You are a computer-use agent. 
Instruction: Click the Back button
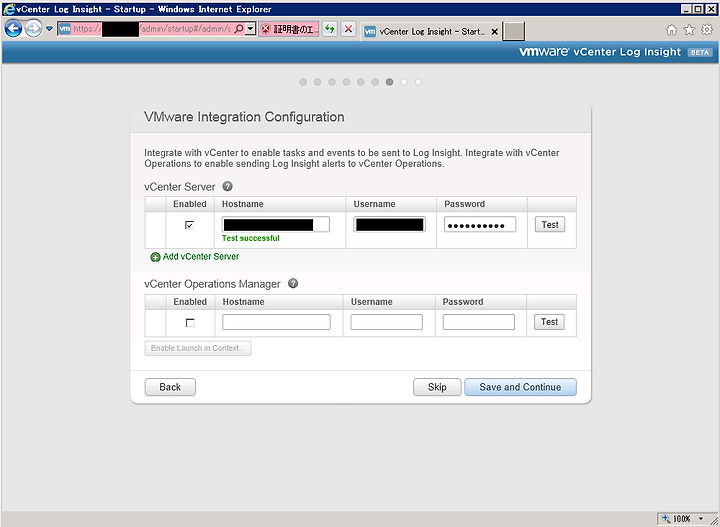[170, 387]
